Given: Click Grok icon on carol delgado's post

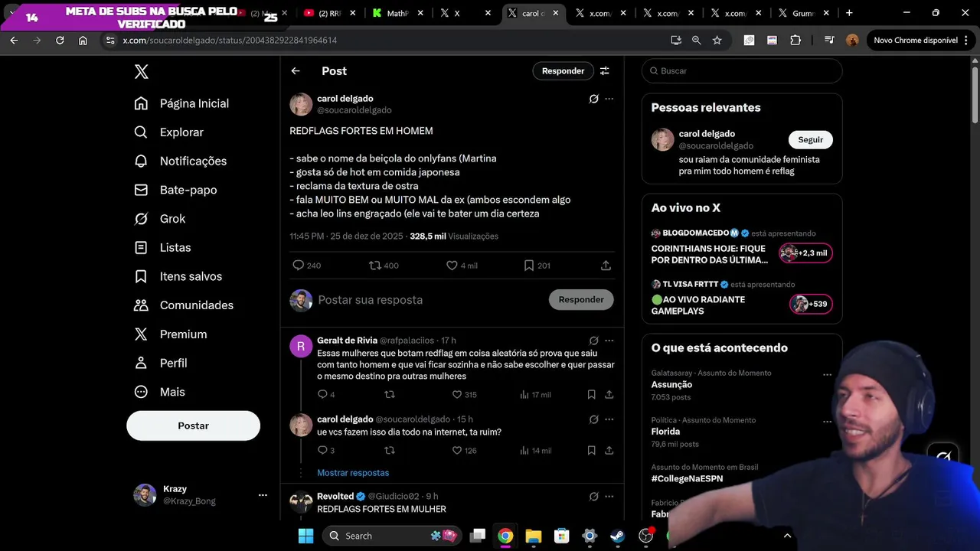Looking at the screenshot, I should tap(593, 99).
